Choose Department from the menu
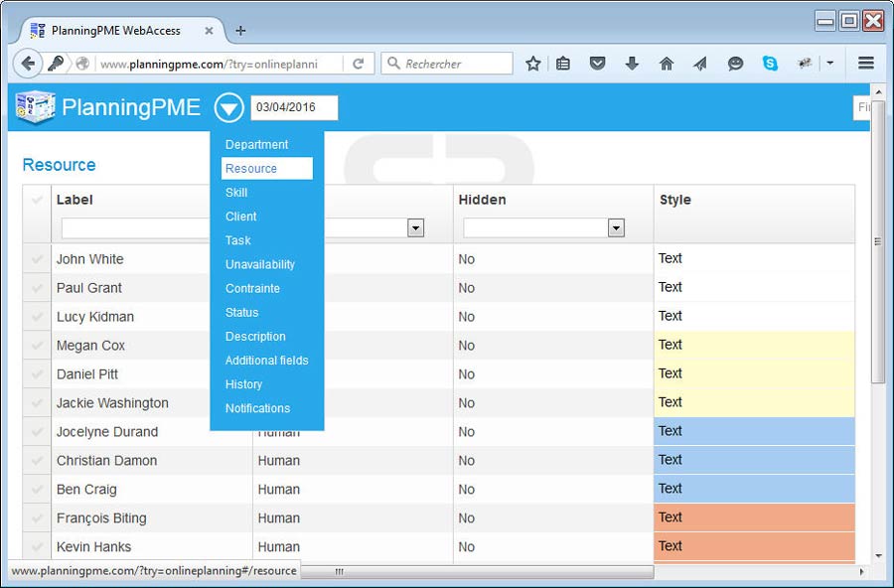This screenshot has height=588, width=894. [256, 145]
